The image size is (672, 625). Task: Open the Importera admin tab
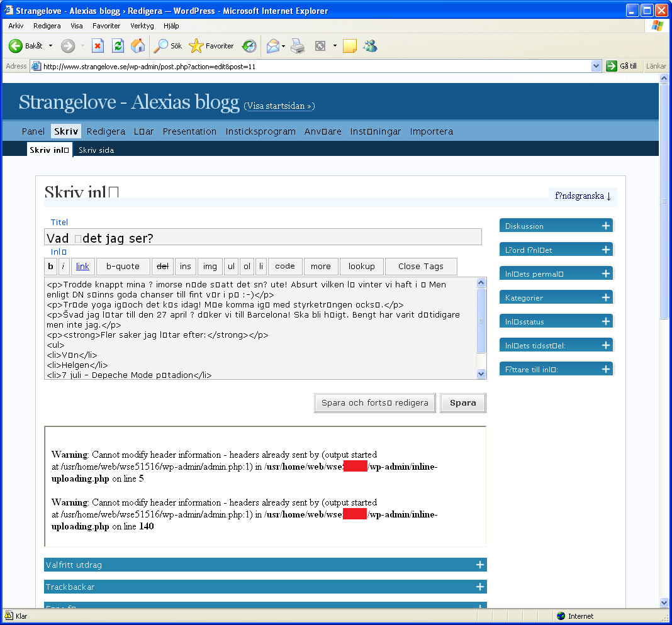tap(431, 131)
